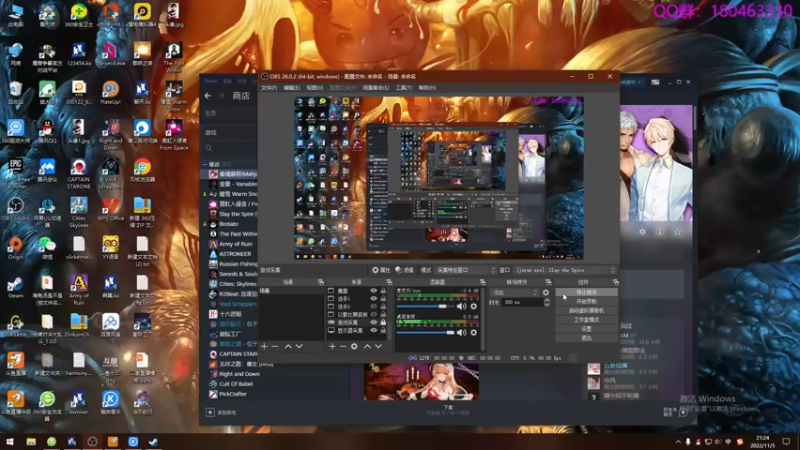Click 开始录制 start recording button
Screen dimensions: 800x450
click(x=586, y=302)
